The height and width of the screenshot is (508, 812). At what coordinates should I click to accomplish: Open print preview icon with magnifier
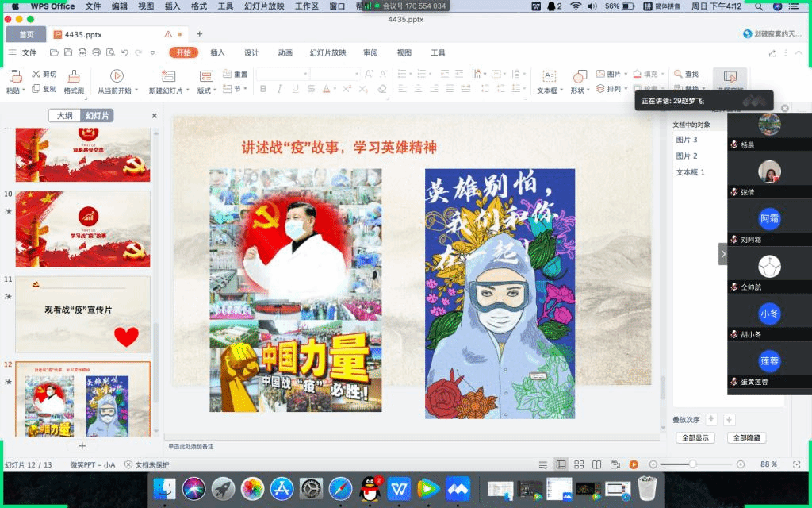[x=110, y=52]
